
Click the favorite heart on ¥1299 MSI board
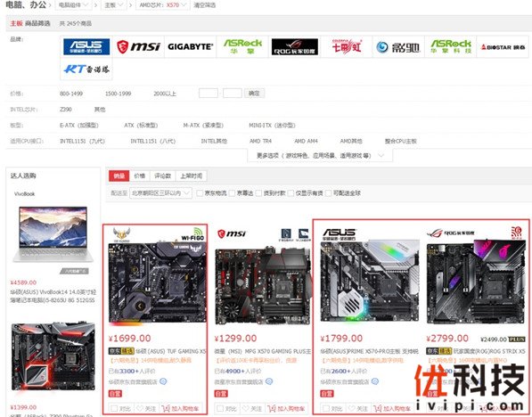[245, 408]
